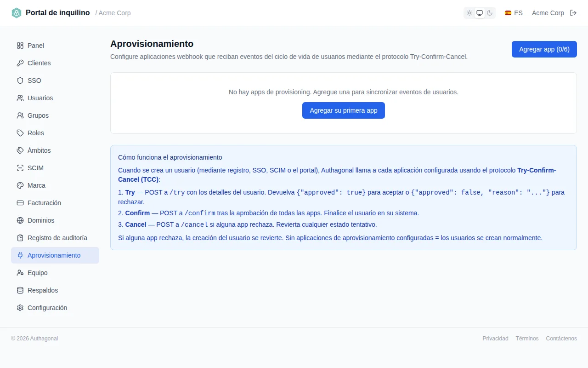The height and width of the screenshot is (368, 588).
Task: Click the 'Cómo funciona el aprovisionamiento' heading
Action: (170, 157)
